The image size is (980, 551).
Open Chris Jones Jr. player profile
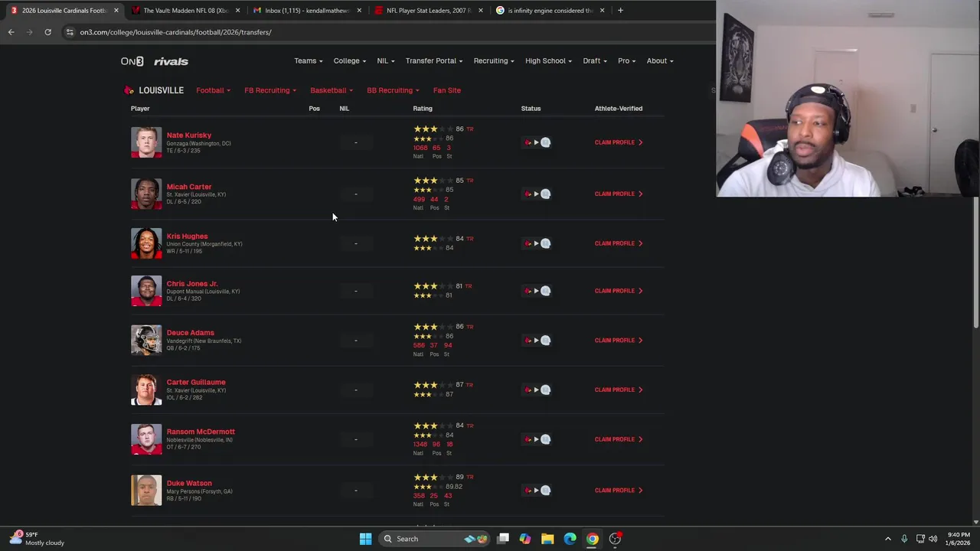coord(192,284)
